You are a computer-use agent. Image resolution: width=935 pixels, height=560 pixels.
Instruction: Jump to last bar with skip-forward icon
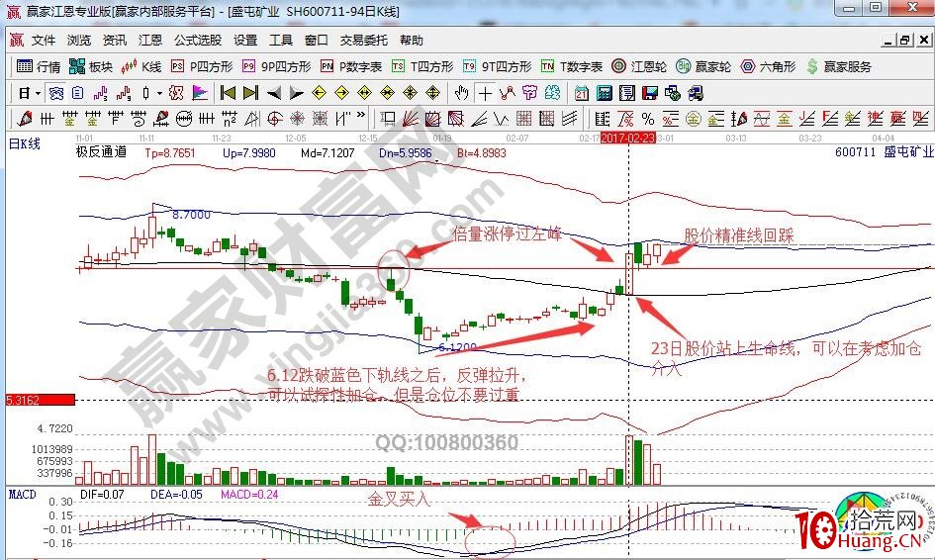tap(250, 93)
